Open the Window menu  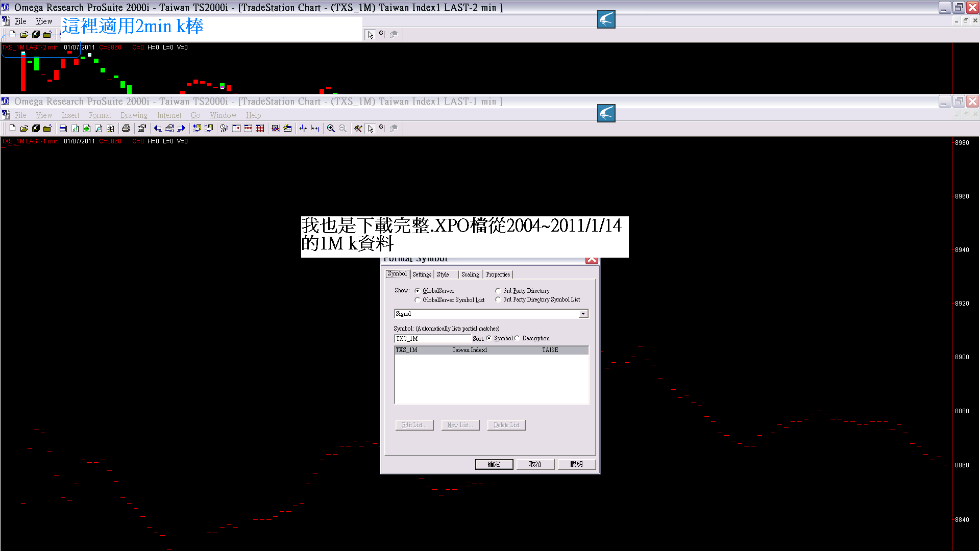pyautogui.click(x=223, y=115)
